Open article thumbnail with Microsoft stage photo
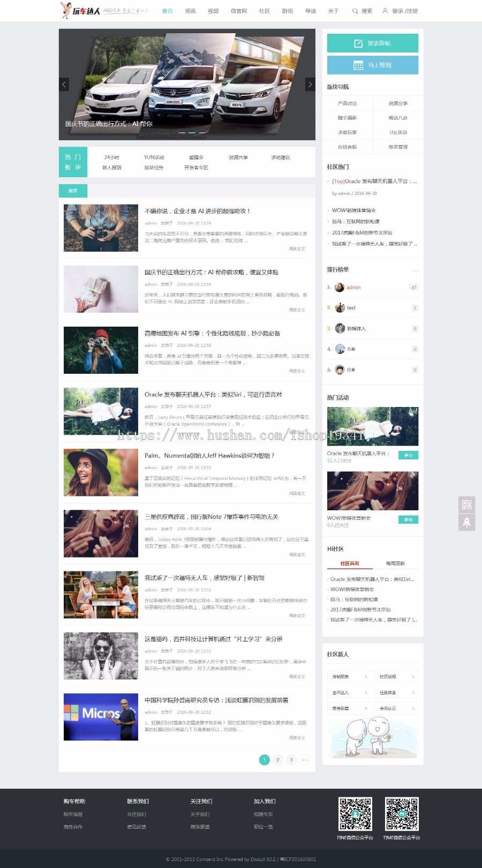482x868 pixels. (101, 717)
